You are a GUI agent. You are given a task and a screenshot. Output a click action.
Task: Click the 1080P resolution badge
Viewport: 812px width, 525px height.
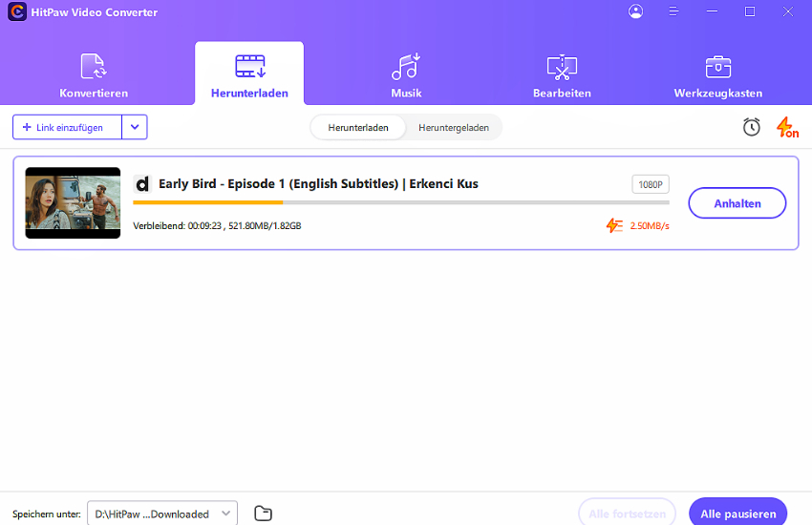pos(651,184)
